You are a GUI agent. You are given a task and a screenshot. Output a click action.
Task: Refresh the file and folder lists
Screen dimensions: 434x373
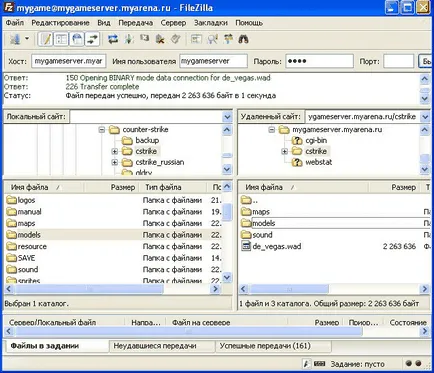pyautogui.click(x=113, y=39)
